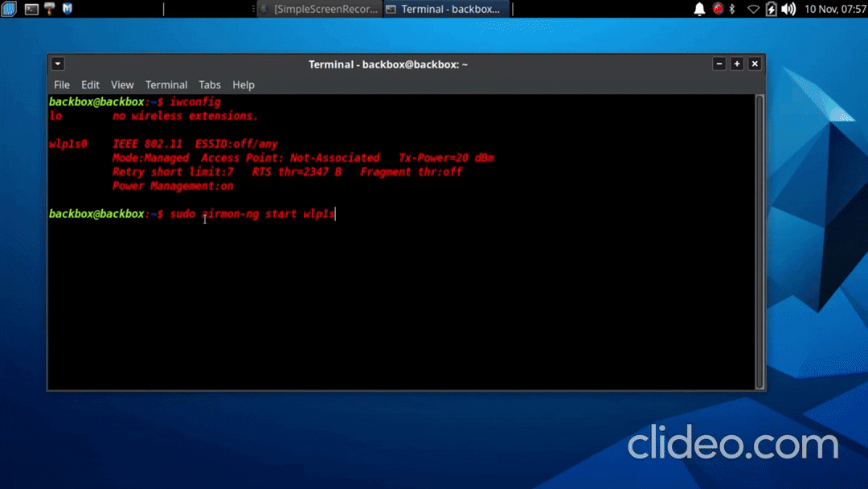Viewport: 868px width, 489px height.
Task: Open the Tabs menu
Action: [210, 84]
